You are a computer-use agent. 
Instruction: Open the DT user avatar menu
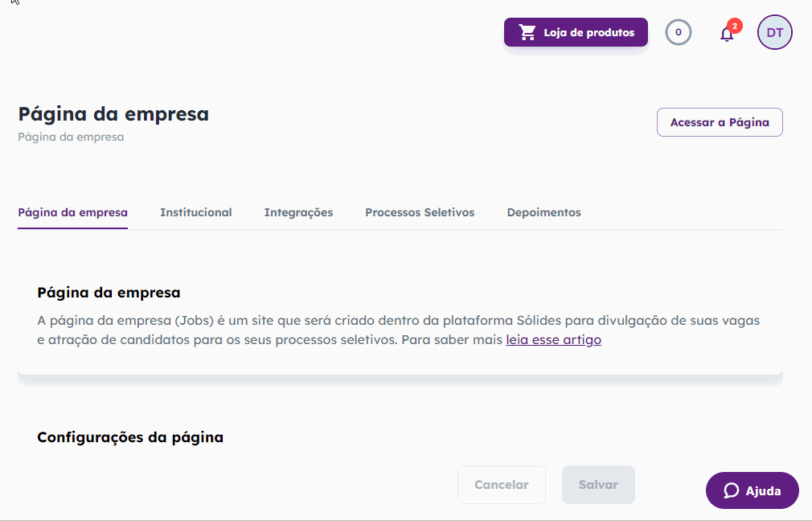(775, 32)
